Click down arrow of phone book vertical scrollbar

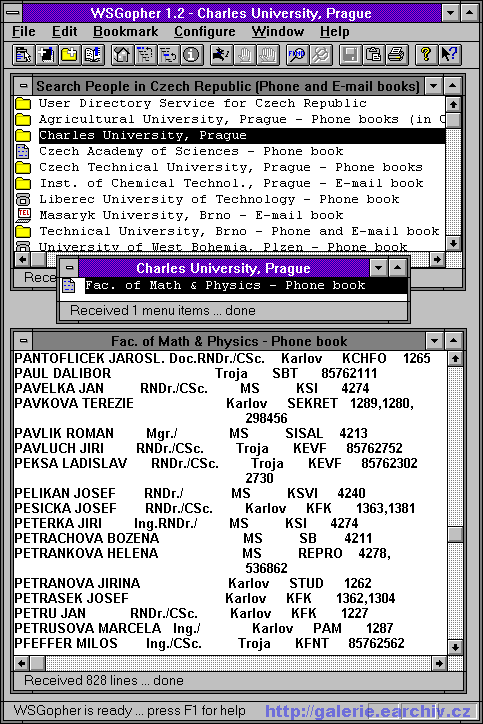[x=455, y=647]
